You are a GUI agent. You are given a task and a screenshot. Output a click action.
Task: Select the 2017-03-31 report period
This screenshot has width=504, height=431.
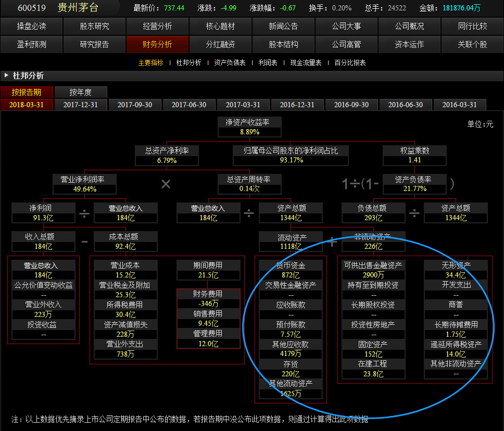(x=243, y=105)
